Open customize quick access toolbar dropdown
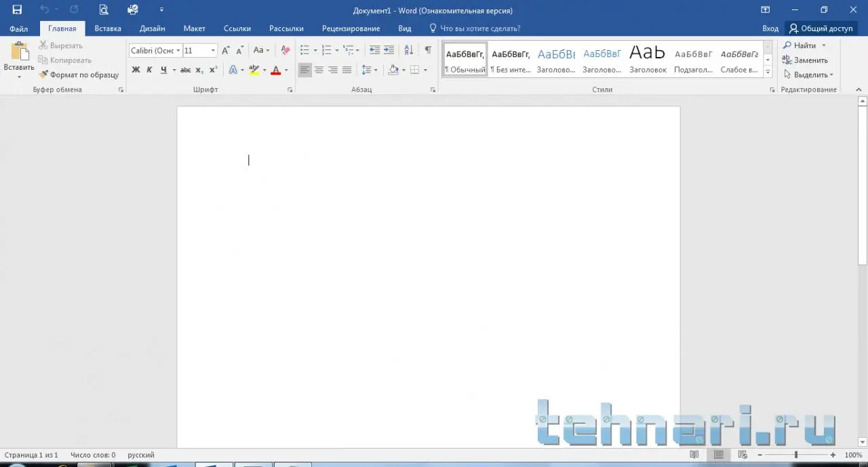This screenshot has width=868, height=467. pos(161,9)
